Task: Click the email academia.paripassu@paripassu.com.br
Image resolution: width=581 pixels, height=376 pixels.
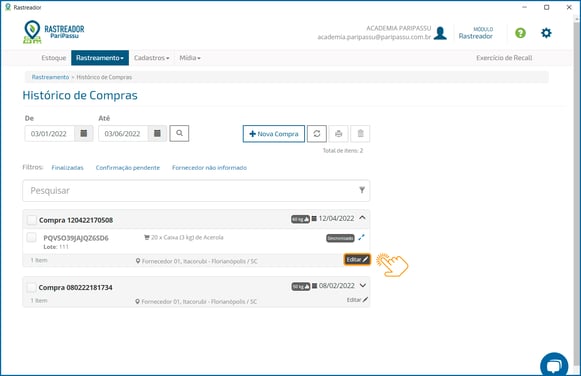Action: [374, 37]
